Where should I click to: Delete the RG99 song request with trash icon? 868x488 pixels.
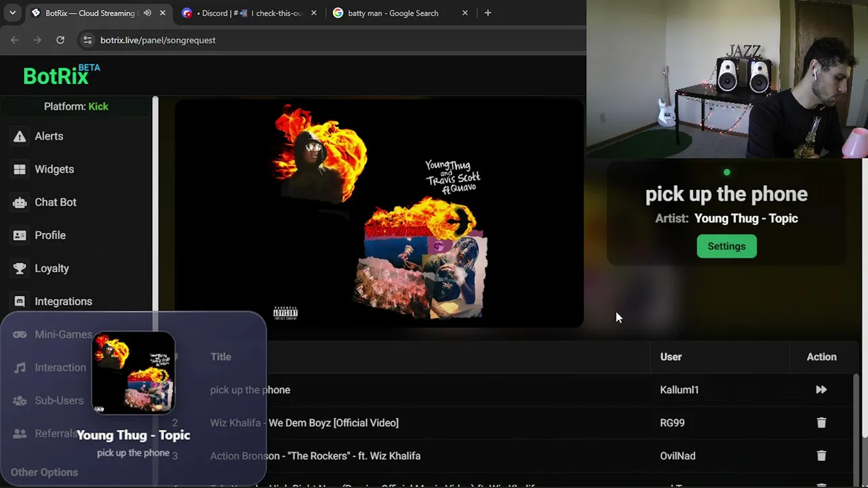tap(821, 423)
